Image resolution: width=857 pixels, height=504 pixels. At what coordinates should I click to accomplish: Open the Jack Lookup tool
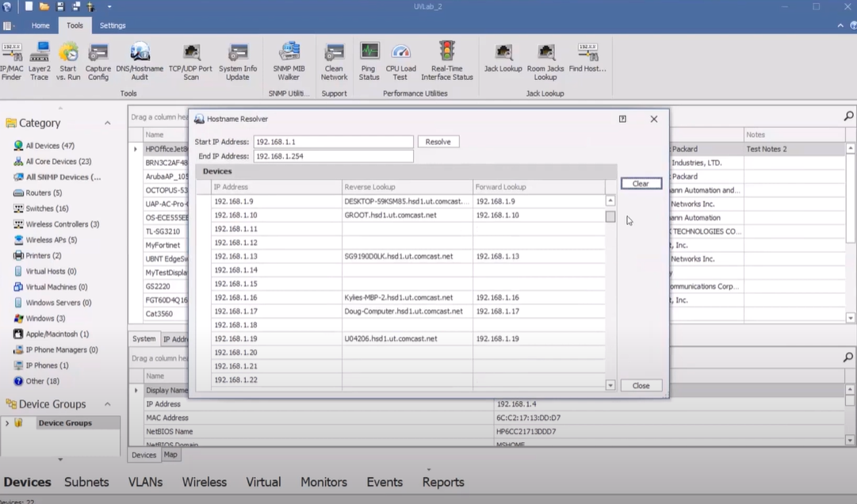[x=503, y=59]
